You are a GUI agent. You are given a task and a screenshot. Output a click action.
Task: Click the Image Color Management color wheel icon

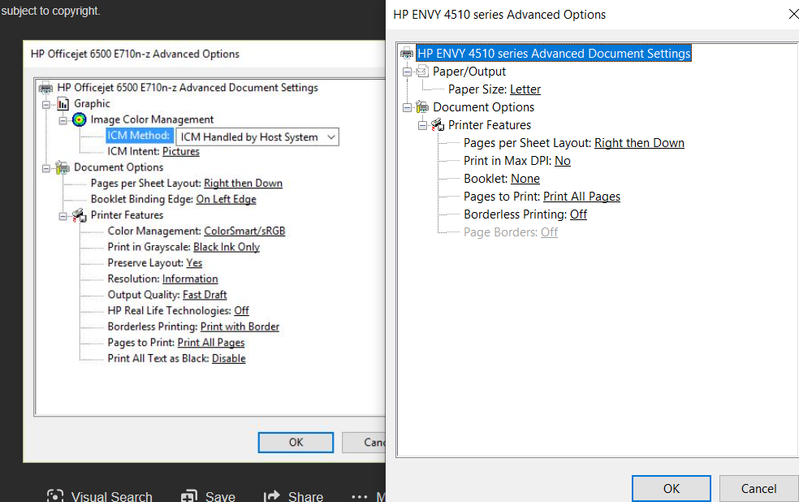(79, 120)
